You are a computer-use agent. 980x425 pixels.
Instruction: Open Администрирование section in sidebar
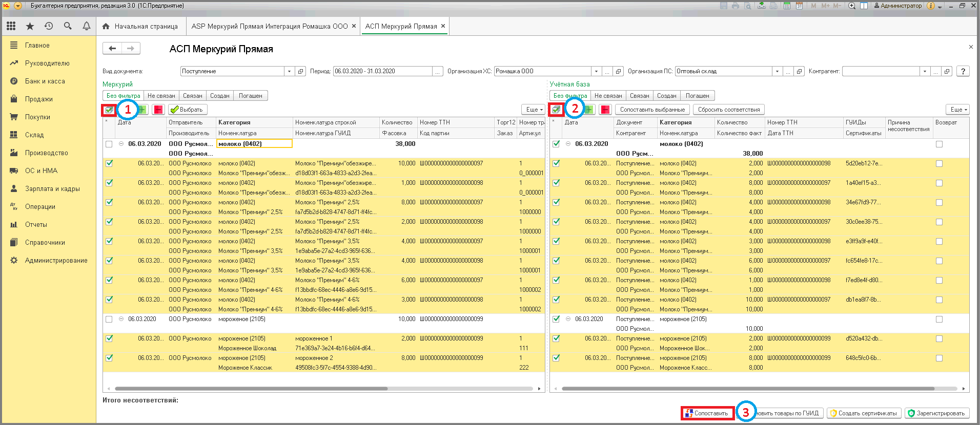[56, 260]
